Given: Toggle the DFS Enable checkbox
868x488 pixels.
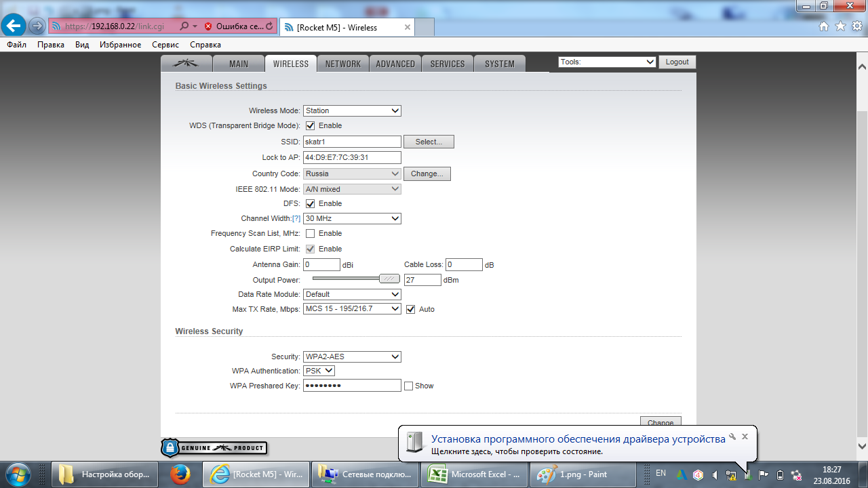Looking at the screenshot, I should [310, 203].
